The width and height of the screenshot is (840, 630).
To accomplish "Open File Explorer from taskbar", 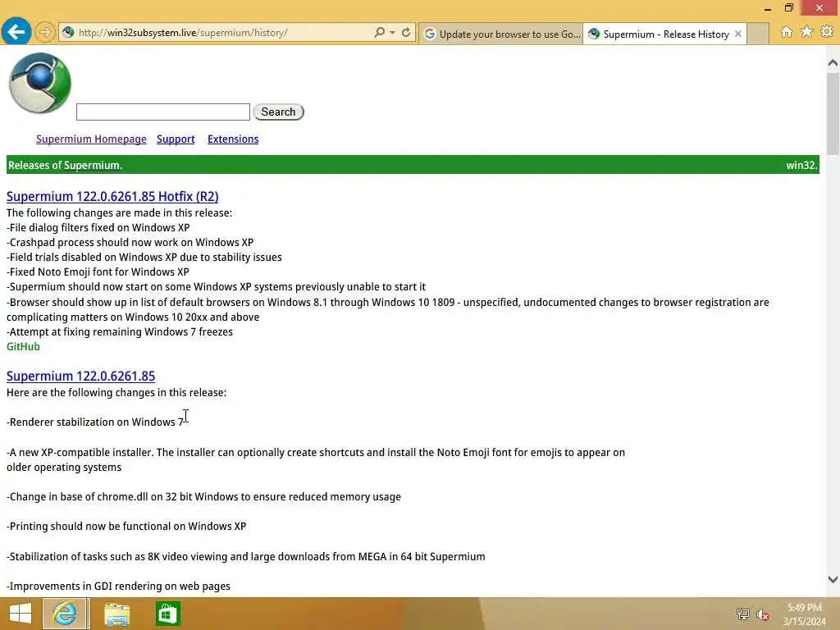I will [116, 614].
